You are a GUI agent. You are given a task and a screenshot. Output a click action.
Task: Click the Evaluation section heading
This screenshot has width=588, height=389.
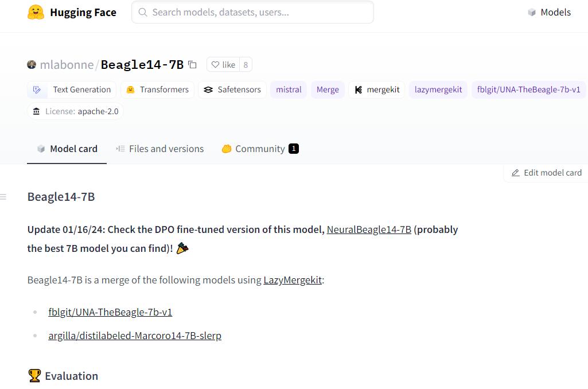point(71,376)
